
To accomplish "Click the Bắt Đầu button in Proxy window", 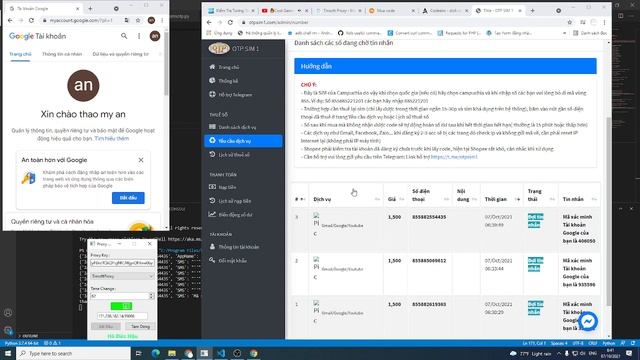I will click(106, 327).
